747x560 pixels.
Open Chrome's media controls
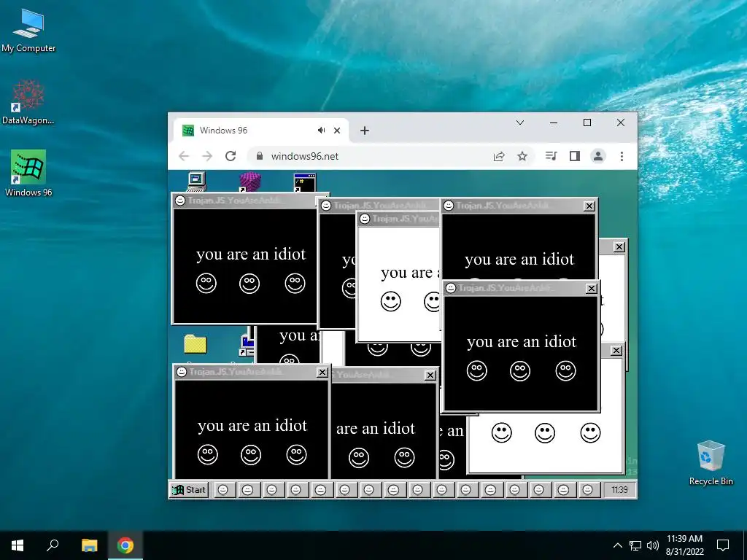click(551, 156)
